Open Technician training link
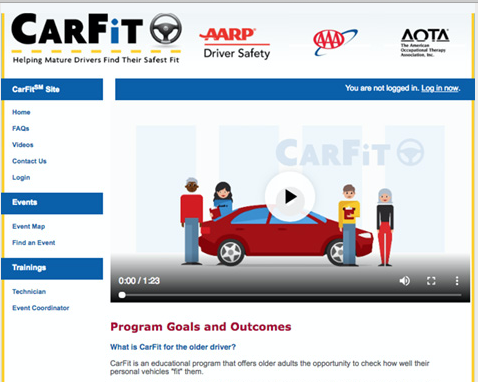Viewport: 478px width, 382px height. (x=29, y=292)
